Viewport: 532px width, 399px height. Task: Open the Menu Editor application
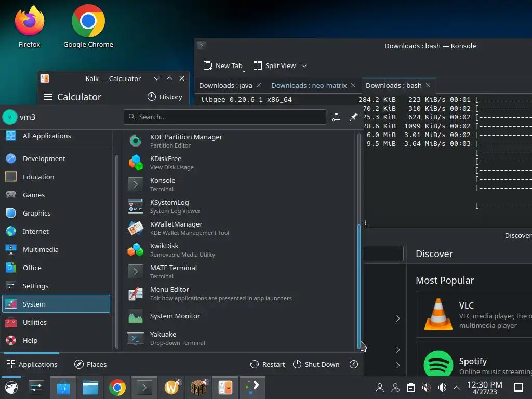coord(239,294)
